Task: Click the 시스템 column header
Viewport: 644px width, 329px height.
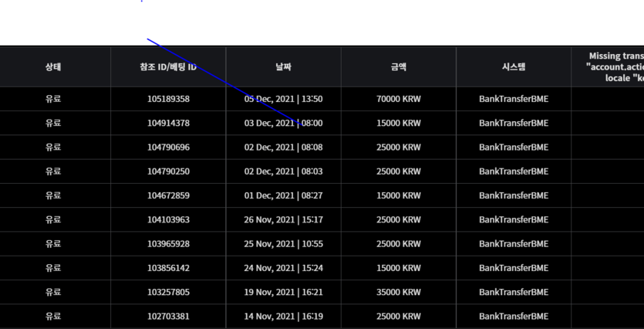Action: pyautogui.click(x=514, y=66)
